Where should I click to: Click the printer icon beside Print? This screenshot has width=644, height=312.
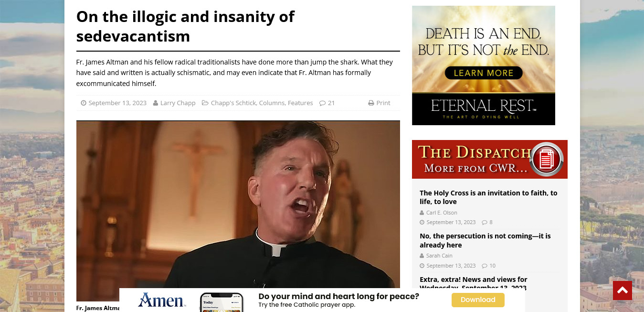click(x=371, y=103)
